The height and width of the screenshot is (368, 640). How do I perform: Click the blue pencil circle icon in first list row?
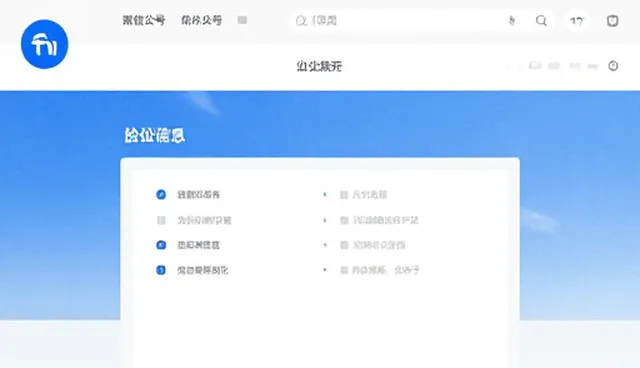pyautogui.click(x=161, y=195)
